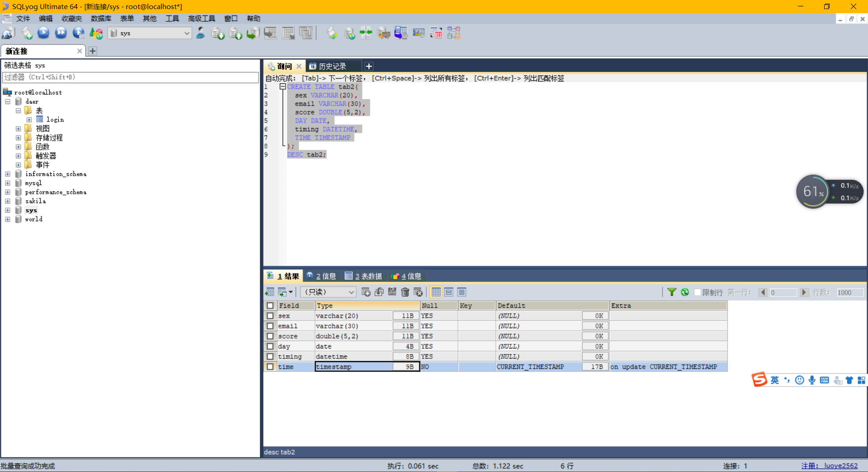This screenshot has width=868, height=472.
Task: Check the day row checkbox
Action: point(270,346)
